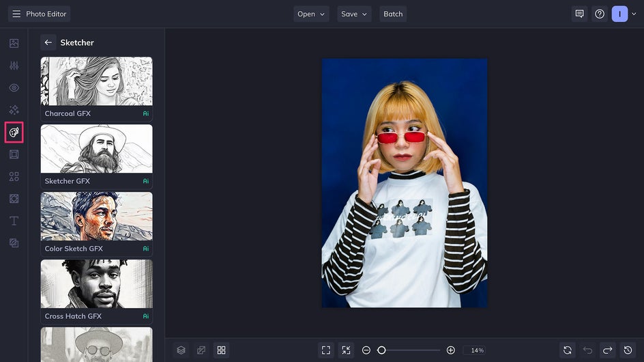Expand the Save dropdown menu
The width and height of the screenshot is (644, 362).
[x=355, y=14]
